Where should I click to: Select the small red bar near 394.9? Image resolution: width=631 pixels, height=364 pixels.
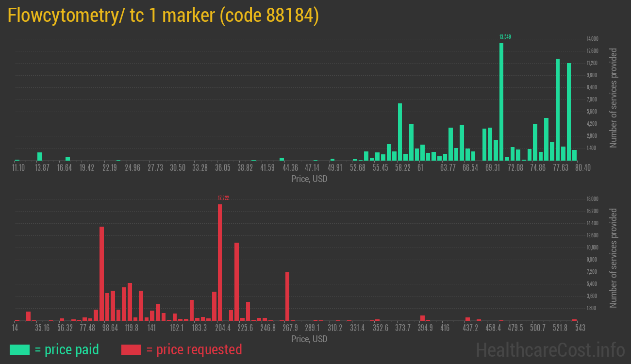422,318
